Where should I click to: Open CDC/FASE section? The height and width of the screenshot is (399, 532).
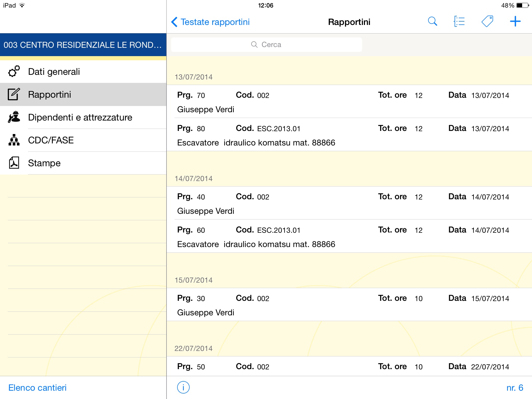pos(83,140)
